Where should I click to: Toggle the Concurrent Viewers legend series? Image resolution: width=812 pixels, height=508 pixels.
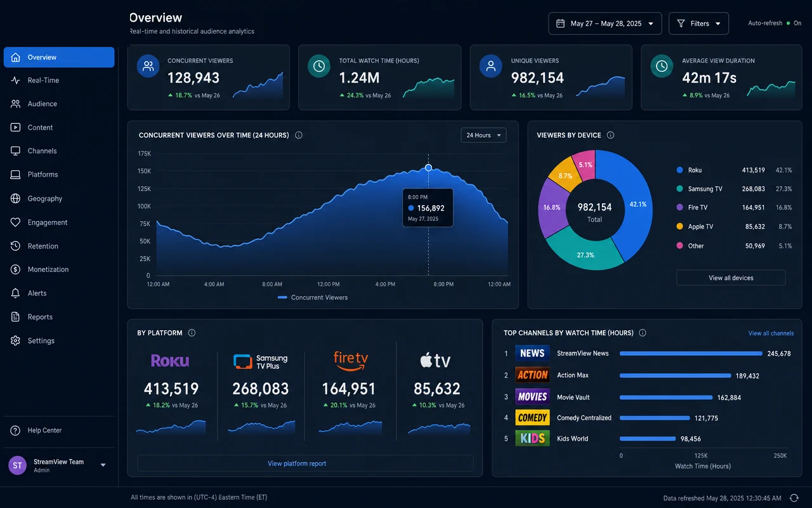[x=313, y=297]
